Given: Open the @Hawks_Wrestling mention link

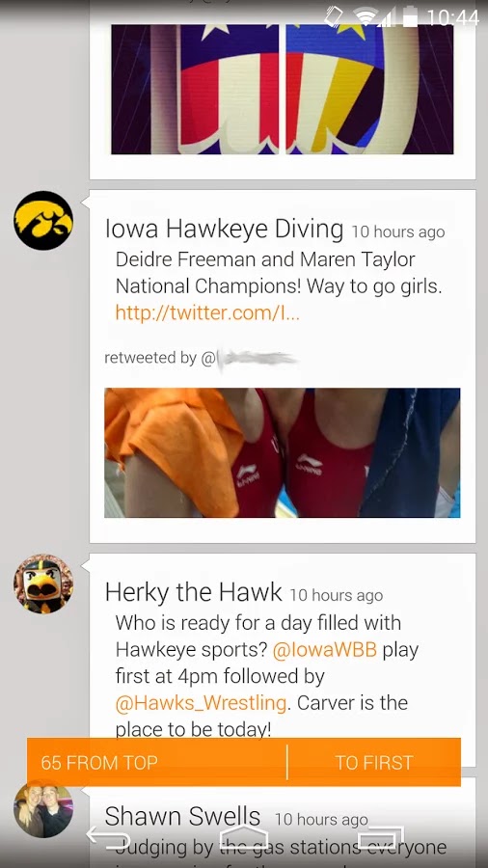Looking at the screenshot, I should (201, 703).
